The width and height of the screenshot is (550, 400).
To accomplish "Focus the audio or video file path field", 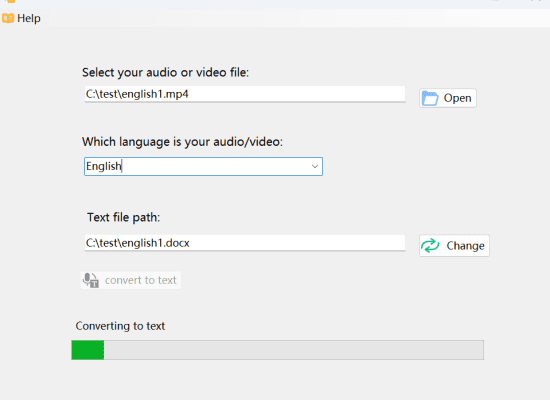I will click(245, 94).
